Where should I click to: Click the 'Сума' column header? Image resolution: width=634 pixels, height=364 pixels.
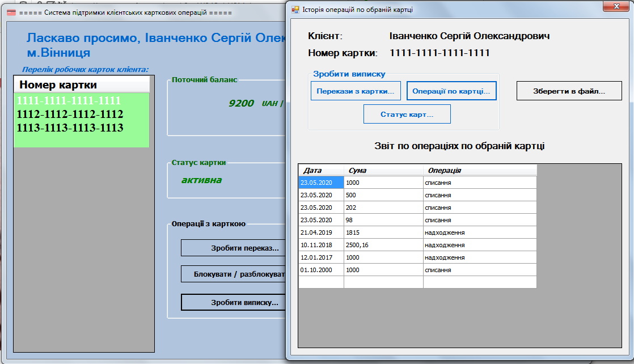tap(383, 170)
